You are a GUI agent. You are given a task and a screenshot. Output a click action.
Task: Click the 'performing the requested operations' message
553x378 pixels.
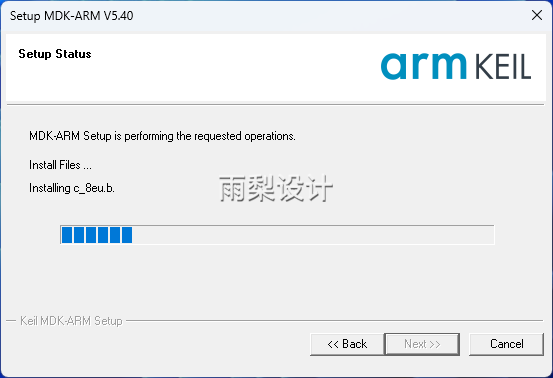[x=162, y=136]
